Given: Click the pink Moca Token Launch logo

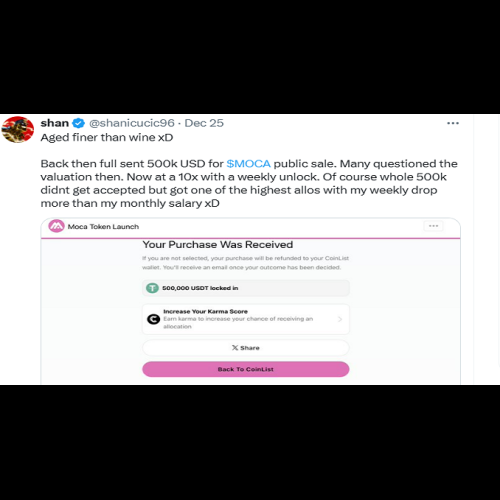Looking at the screenshot, I should pos(56,226).
